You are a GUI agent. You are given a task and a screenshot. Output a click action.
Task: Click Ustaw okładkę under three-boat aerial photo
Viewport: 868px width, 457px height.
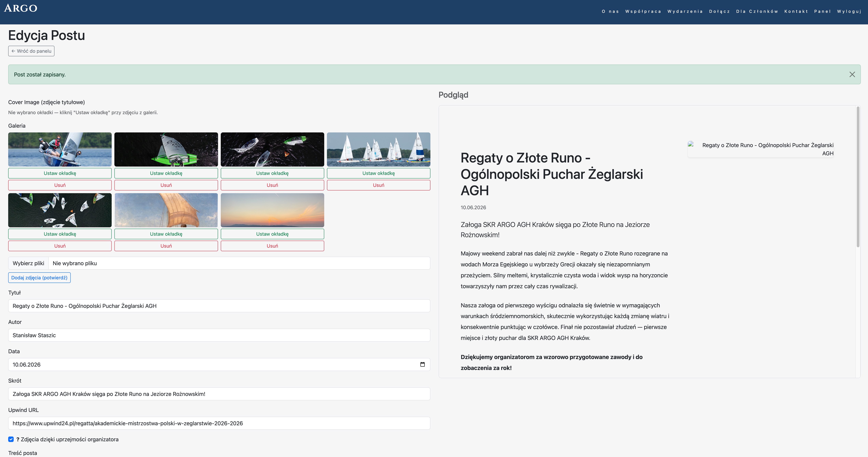point(272,173)
